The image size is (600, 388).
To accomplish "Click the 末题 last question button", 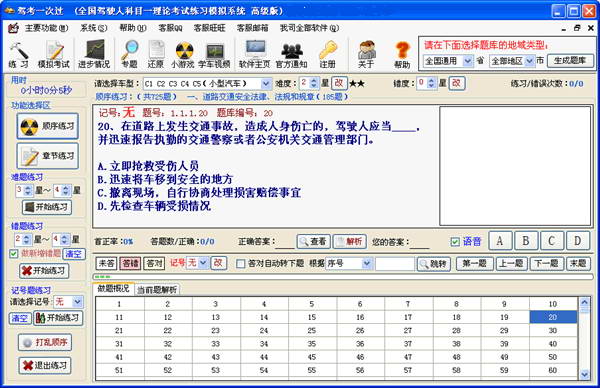I will pos(578,264).
